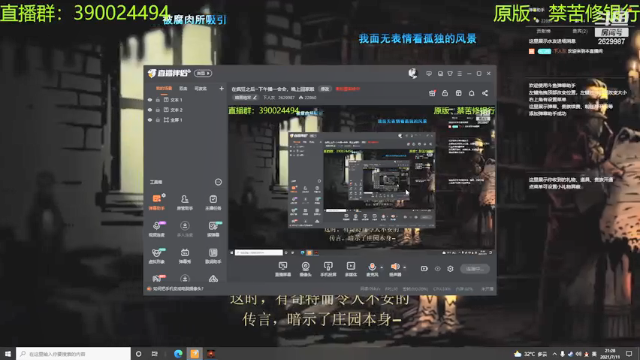Open the greyed-out circular download tool
Screen dimensions: 640x360
tap(184, 229)
